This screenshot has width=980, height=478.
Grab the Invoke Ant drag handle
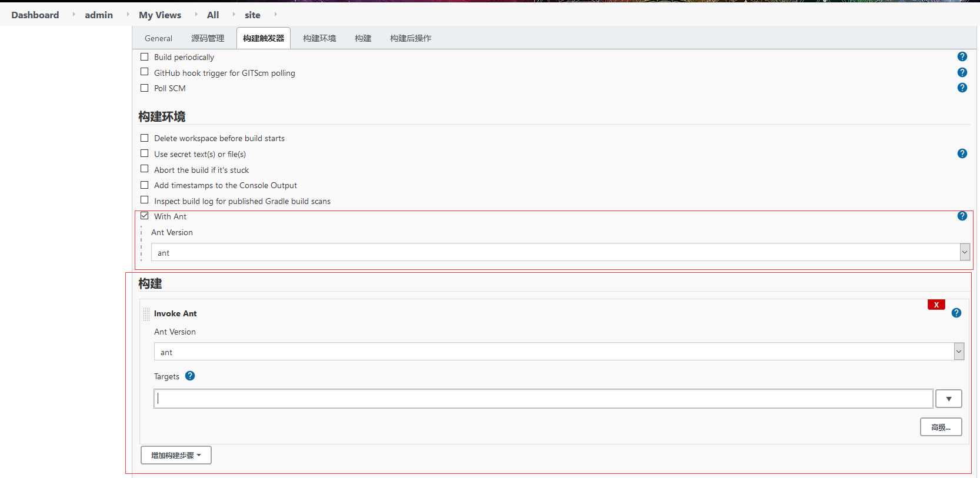[x=146, y=314]
